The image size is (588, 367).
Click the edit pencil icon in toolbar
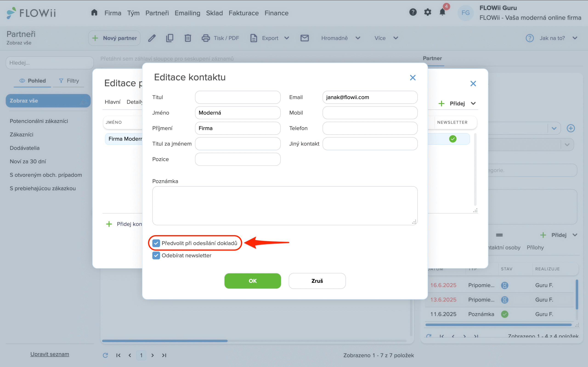point(152,38)
